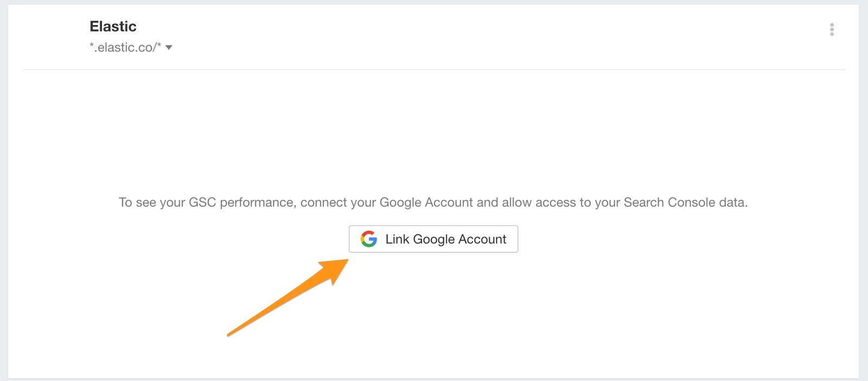Click the divider line under the header
The image size is (868, 381).
[x=434, y=69]
